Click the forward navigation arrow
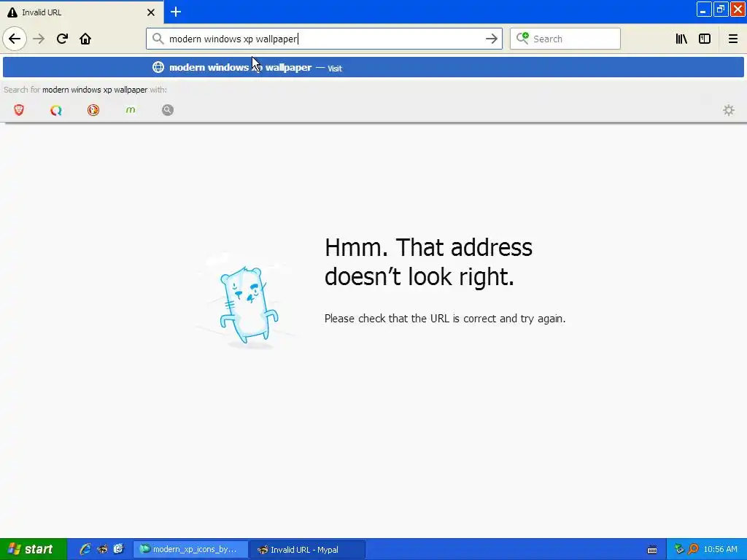This screenshot has width=747, height=560. (x=39, y=39)
